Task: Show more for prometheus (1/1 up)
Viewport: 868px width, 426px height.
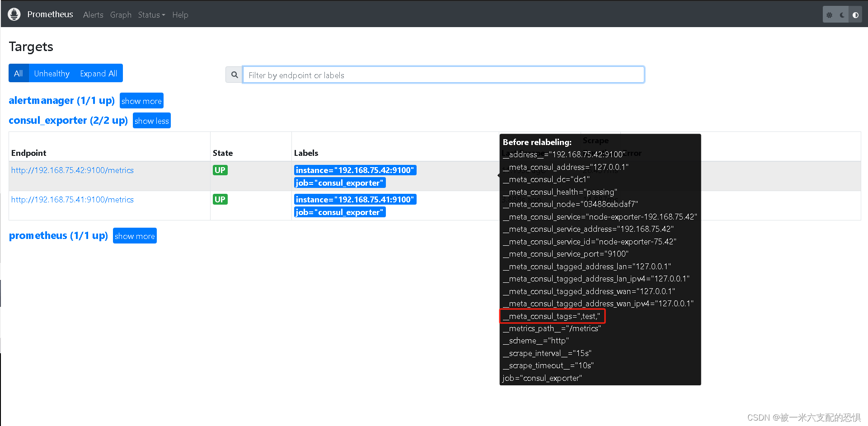Action: [135, 235]
